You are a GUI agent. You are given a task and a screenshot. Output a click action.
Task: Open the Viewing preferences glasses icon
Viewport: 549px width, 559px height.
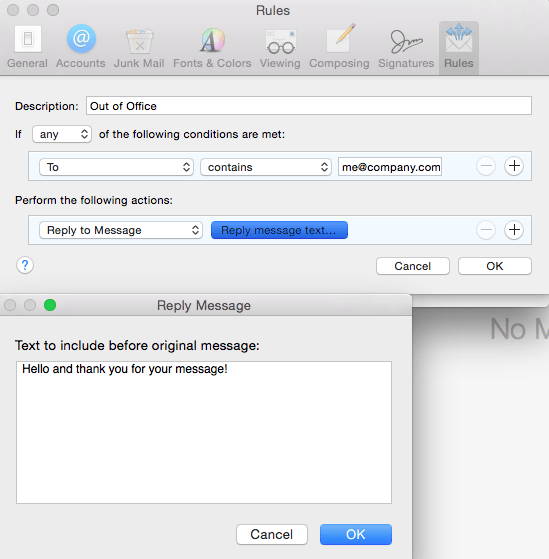click(x=281, y=41)
